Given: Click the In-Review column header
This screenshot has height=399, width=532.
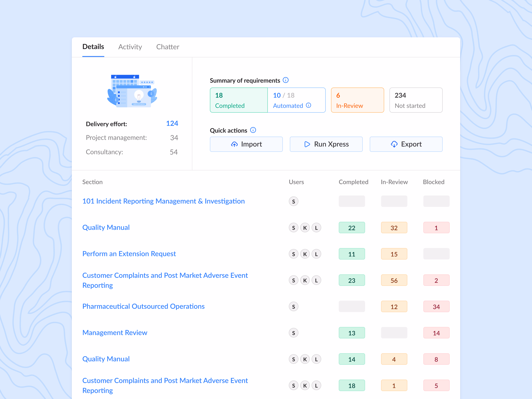Looking at the screenshot, I should [394, 182].
